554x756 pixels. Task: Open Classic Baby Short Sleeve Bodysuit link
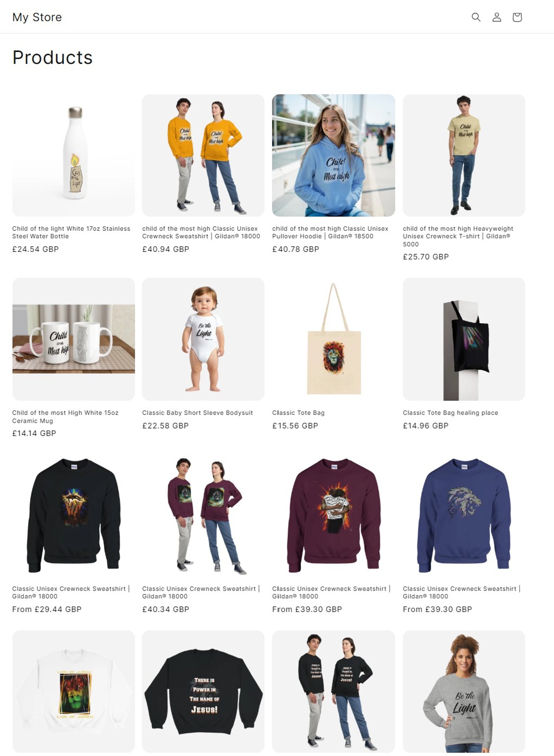pos(198,413)
